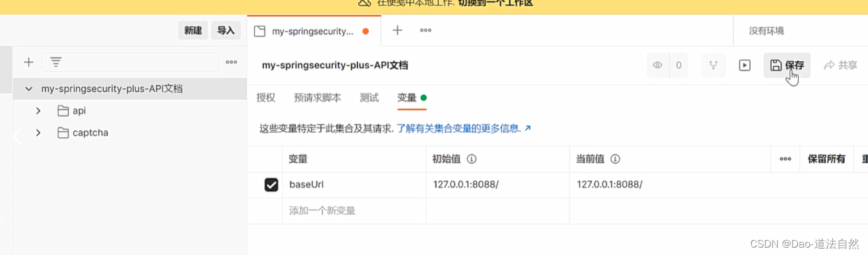The image size is (868, 255).
Task: Open a new tab with plus icon
Action: click(x=397, y=31)
